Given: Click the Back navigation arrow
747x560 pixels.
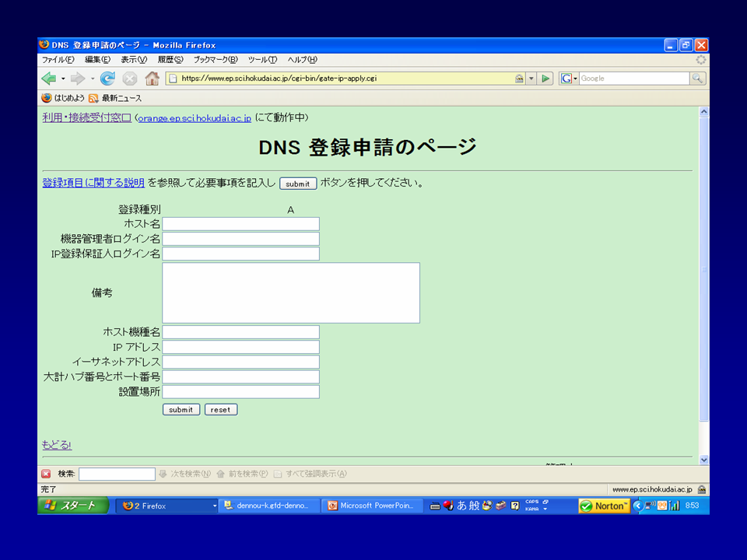Looking at the screenshot, I should click(x=49, y=79).
